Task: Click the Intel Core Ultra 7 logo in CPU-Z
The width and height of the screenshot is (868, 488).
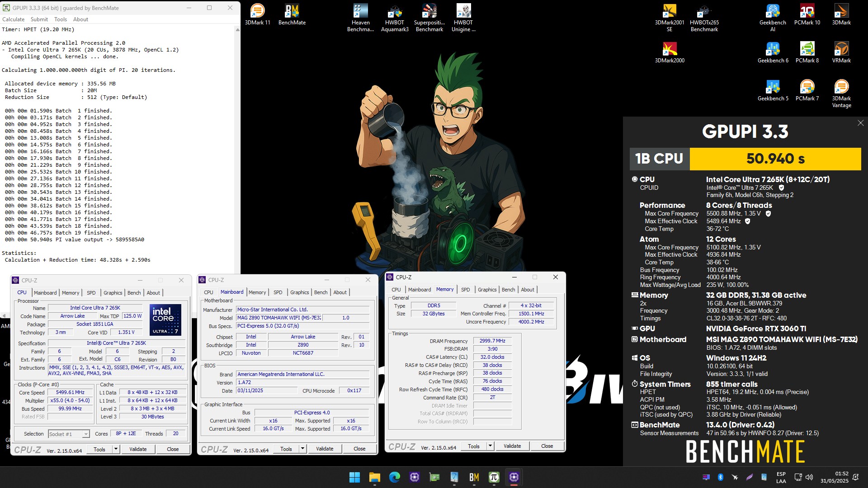Action: [x=165, y=319]
